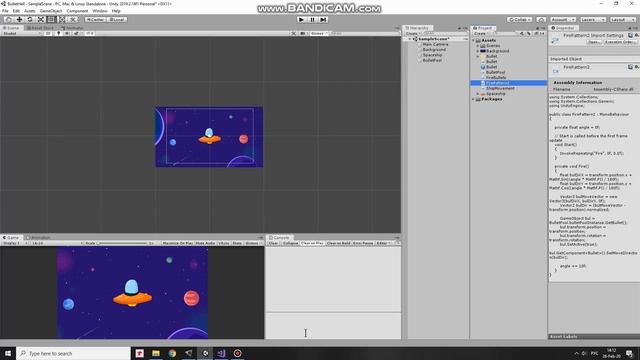Pause the game with the Pause button
The width and height of the screenshot is (640, 360).
coord(312,19)
